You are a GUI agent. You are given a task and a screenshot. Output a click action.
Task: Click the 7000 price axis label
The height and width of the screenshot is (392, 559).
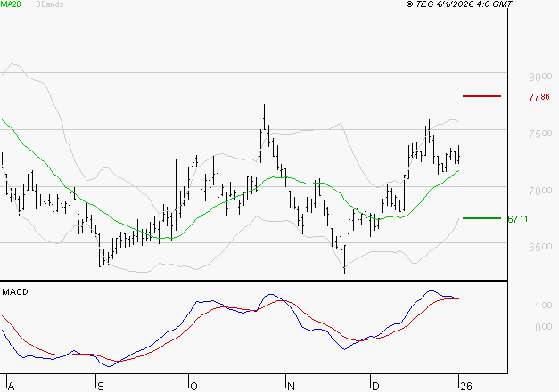[540, 191]
